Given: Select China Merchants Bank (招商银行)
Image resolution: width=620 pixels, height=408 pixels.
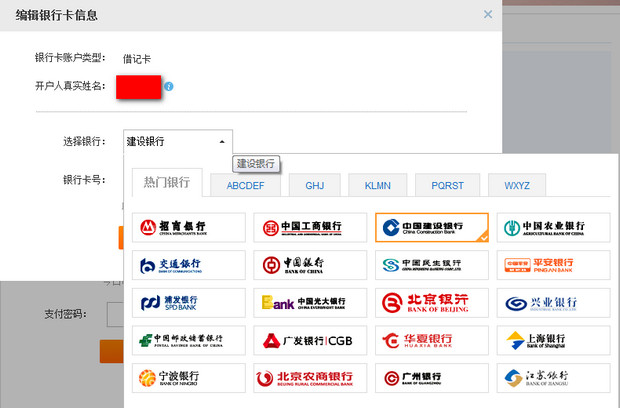Looking at the screenshot, I should click(x=189, y=228).
